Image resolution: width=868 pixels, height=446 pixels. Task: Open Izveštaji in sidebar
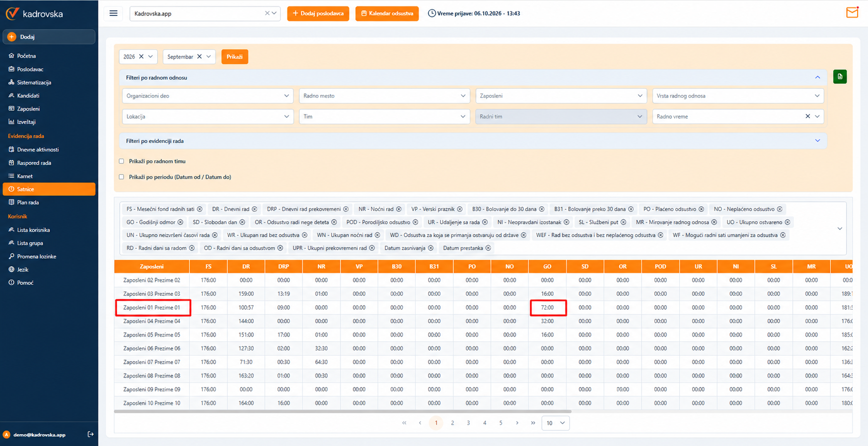pos(26,122)
